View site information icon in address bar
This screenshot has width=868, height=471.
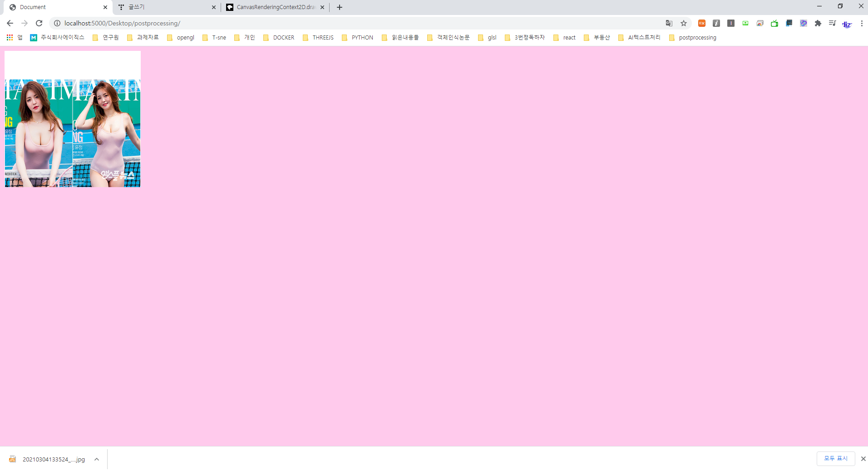tap(57, 23)
